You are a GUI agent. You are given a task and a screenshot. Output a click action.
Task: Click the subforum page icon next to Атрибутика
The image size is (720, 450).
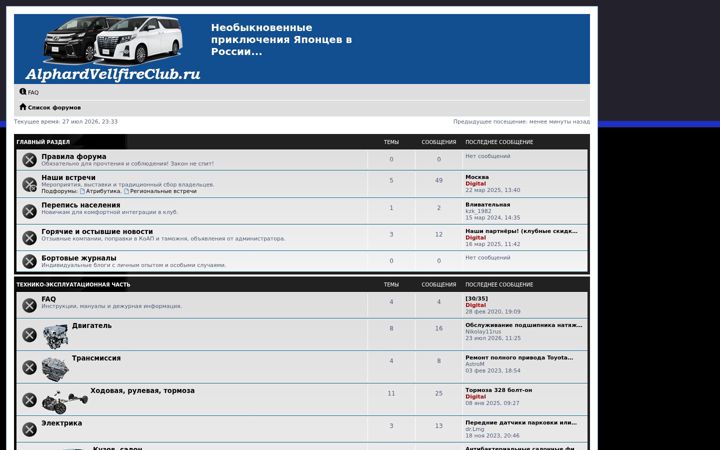[x=83, y=191]
